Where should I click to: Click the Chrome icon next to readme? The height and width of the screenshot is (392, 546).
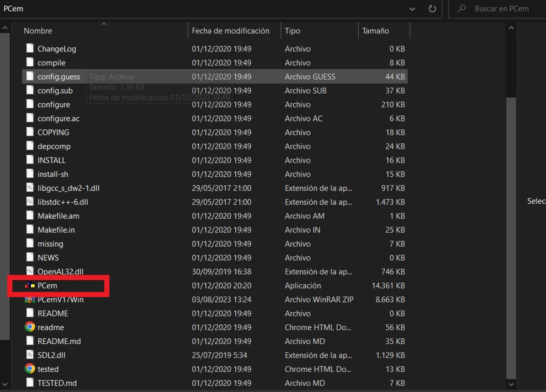click(x=30, y=327)
